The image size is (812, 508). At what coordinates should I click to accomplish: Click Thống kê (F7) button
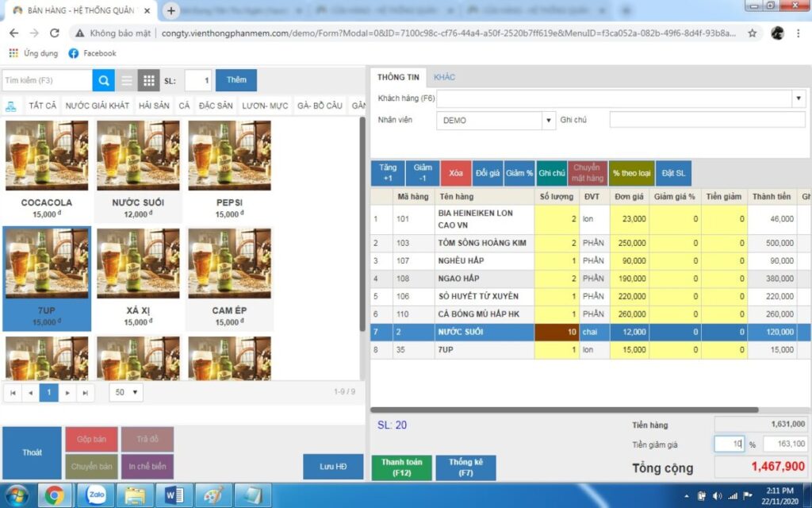(465, 467)
